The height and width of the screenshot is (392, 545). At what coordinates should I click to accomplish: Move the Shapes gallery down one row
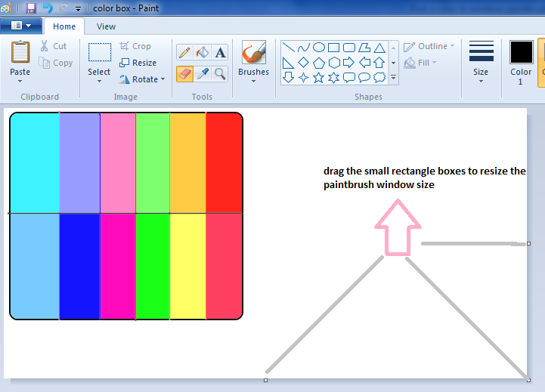394,63
